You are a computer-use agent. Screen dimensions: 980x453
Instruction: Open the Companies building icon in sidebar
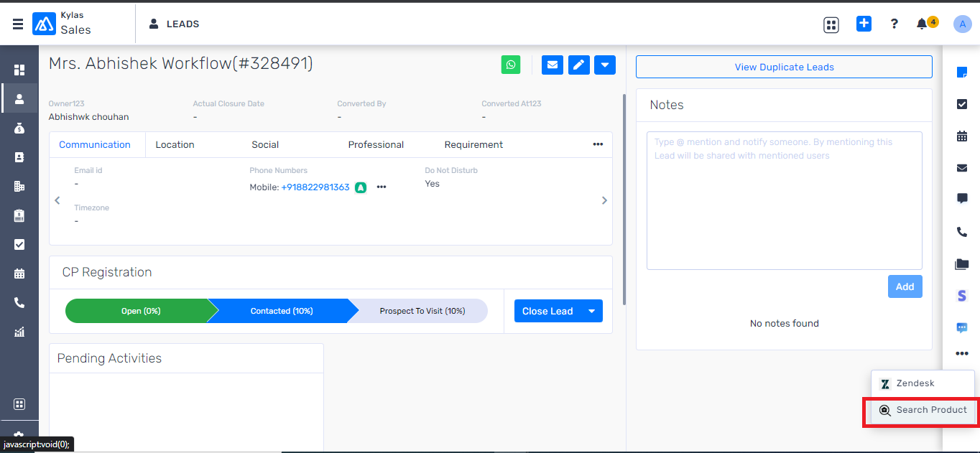[x=19, y=186]
